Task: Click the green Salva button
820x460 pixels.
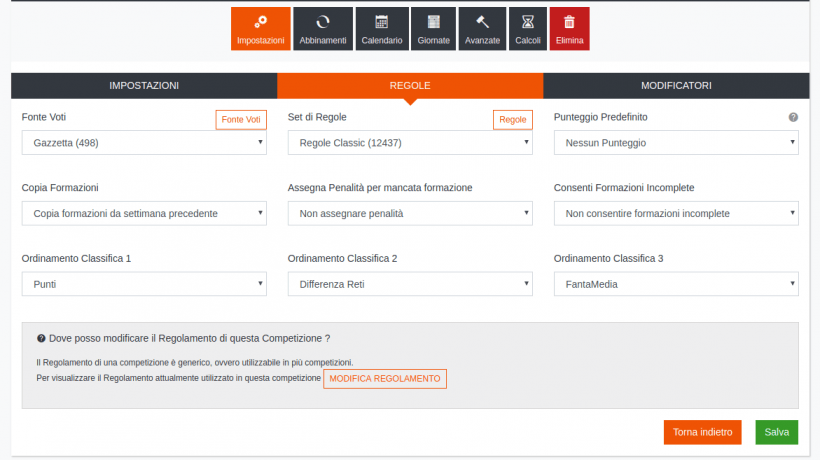Action: point(777,432)
